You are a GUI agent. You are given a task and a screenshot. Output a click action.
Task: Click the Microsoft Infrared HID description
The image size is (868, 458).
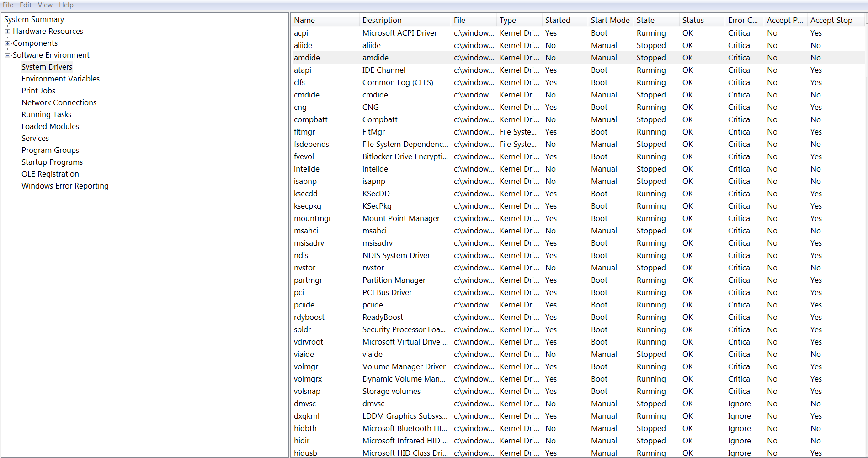click(x=405, y=441)
